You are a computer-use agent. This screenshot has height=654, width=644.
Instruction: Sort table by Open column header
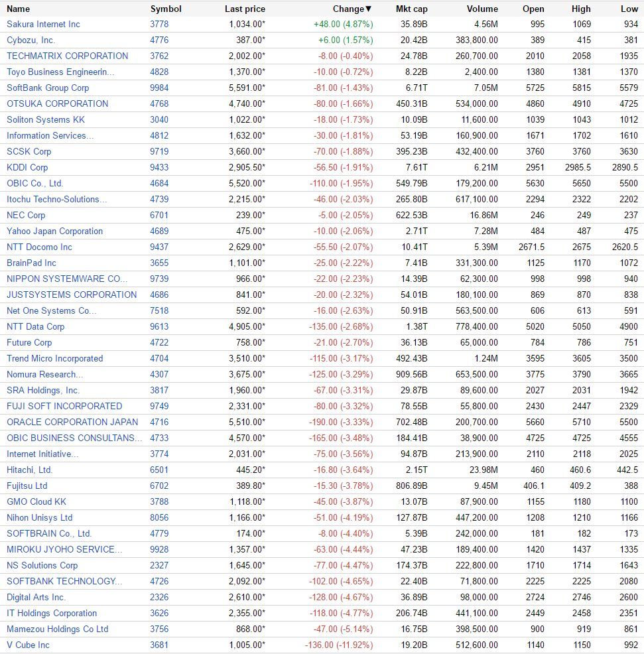pos(533,9)
